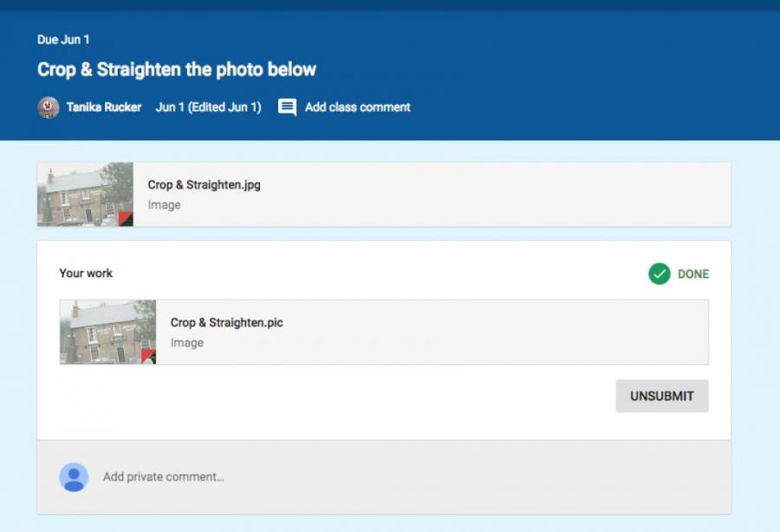Screen dimensions: 780x532
Task: Click Tanika Rucker's profile avatar
Action: (x=49, y=107)
